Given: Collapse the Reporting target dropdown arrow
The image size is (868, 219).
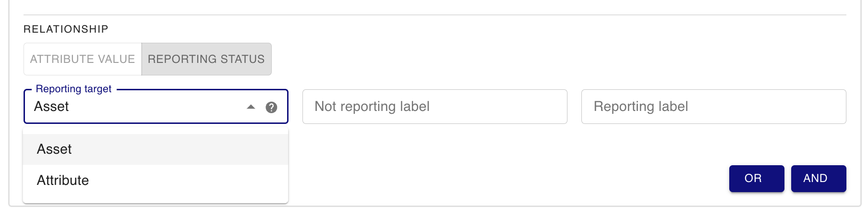Looking at the screenshot, I should (x=251, y=107).
